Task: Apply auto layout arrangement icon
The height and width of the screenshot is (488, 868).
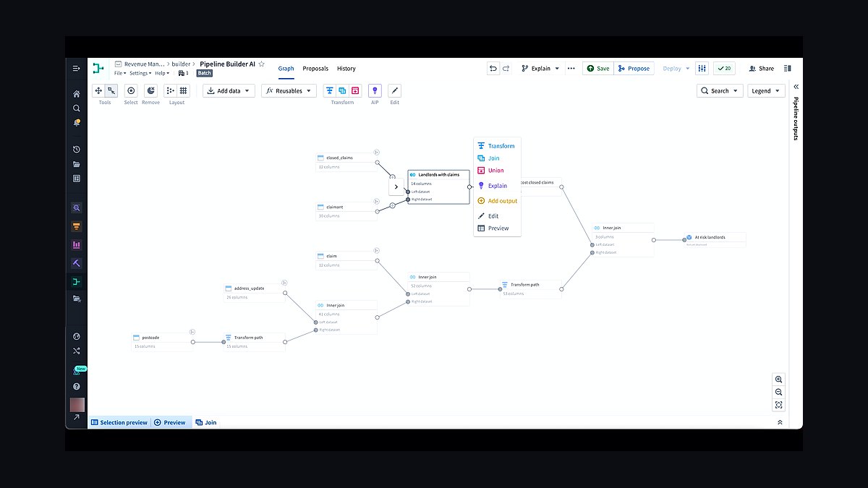Action: point(170,91)
